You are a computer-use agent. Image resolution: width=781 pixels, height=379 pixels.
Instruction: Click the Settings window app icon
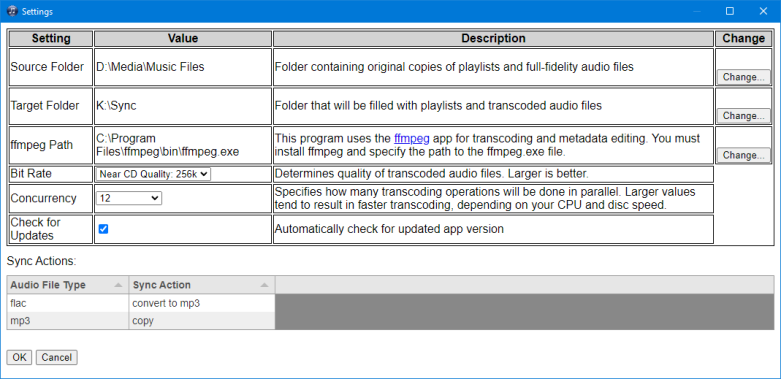tap(11, 11)
